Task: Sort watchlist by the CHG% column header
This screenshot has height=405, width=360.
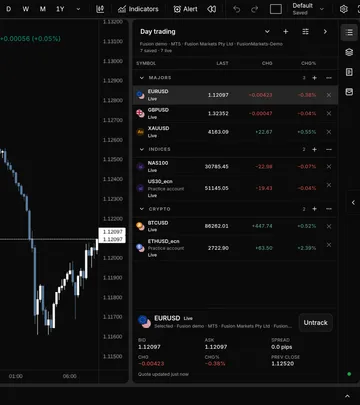Action: pos(308,63)
